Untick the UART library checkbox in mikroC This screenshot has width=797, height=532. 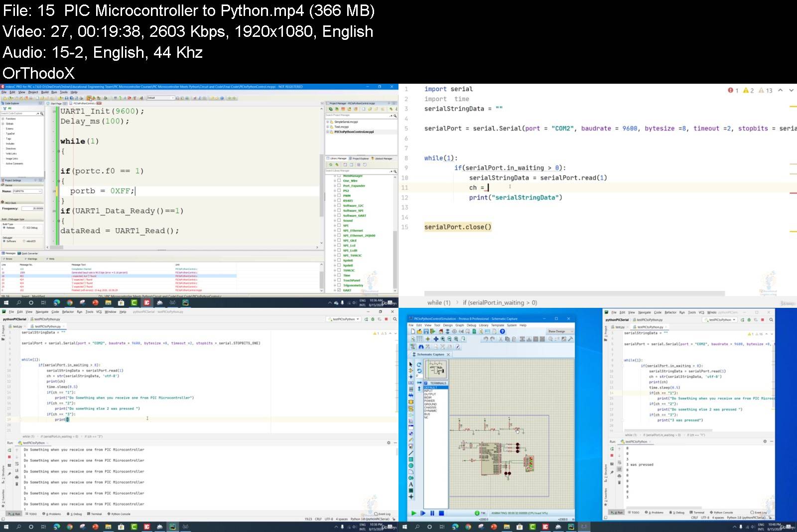pyautogui.click(x=339, y=290)
